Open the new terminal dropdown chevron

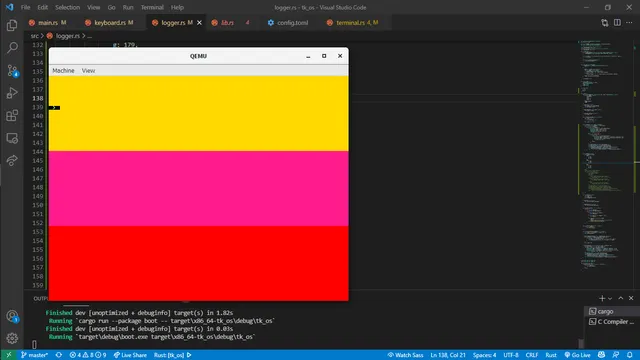[x=610, y=298]
